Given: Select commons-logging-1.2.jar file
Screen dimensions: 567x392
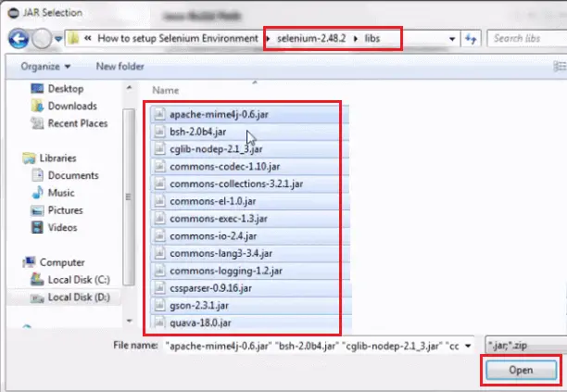Looking at the screenshot, I should click(x=249, y=271).
